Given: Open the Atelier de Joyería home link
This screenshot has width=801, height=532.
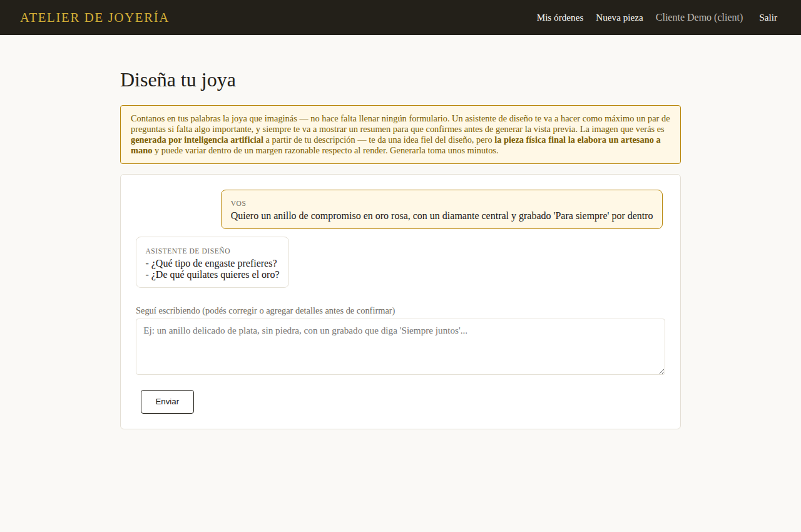Looking at the screenshot, I should coord(94,18).
